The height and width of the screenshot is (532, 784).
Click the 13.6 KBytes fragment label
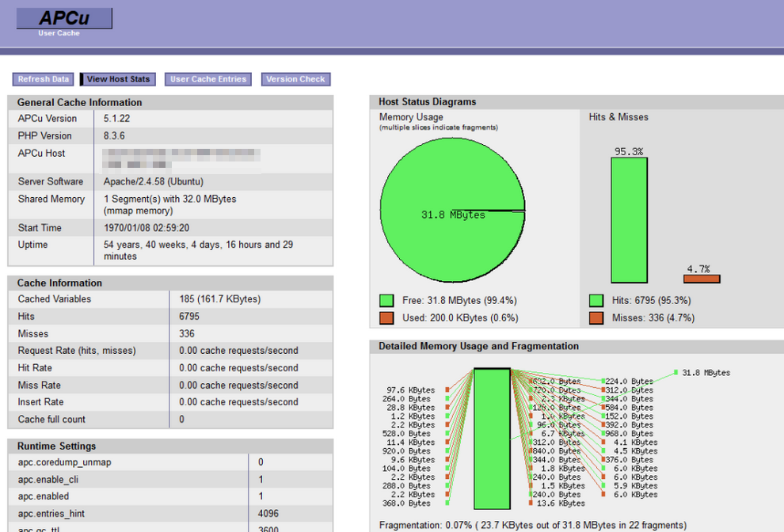561,503
